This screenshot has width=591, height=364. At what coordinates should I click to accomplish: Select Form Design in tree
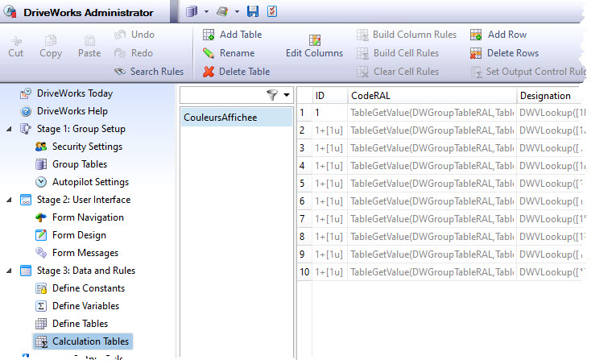(79, 235)
